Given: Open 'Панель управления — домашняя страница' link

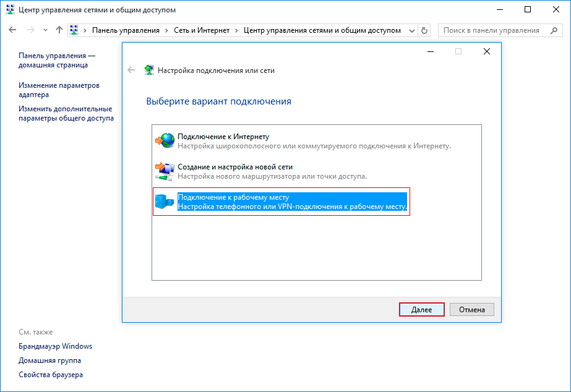Looking at the screenshot, I should [57, 61].
